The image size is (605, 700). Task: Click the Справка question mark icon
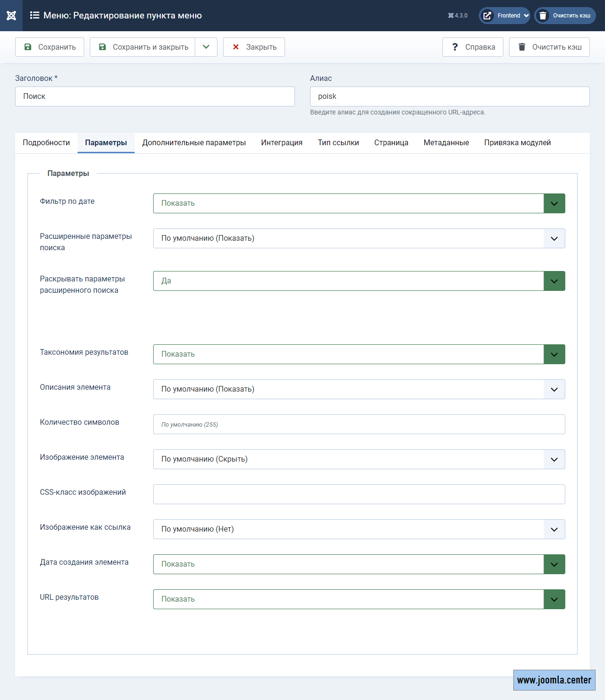(455, 47)
